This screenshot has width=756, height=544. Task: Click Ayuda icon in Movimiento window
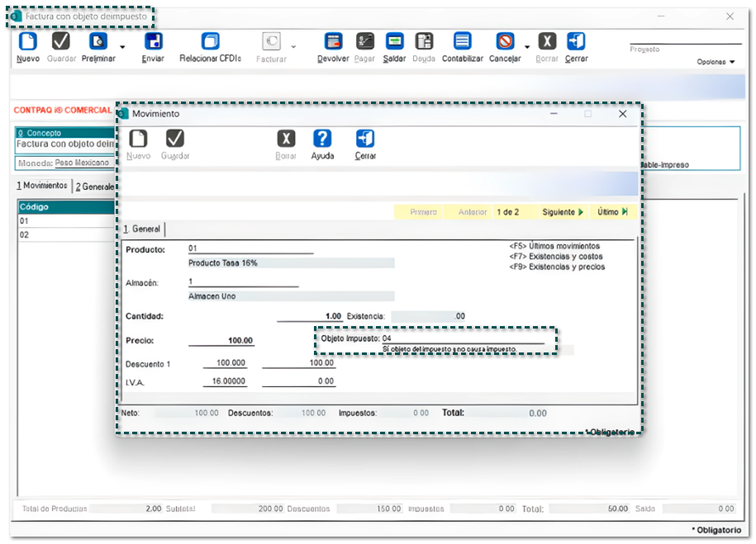pyautogui.click(x=322, y=140)
